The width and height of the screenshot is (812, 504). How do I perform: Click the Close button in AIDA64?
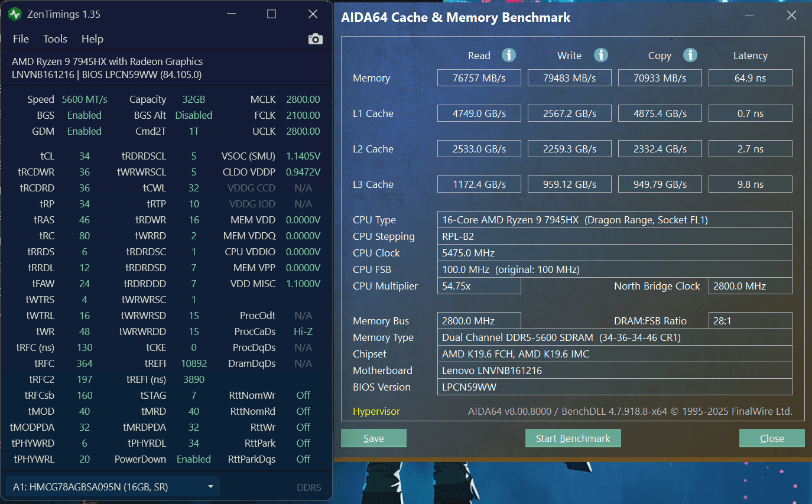click(x=772, y=438)
